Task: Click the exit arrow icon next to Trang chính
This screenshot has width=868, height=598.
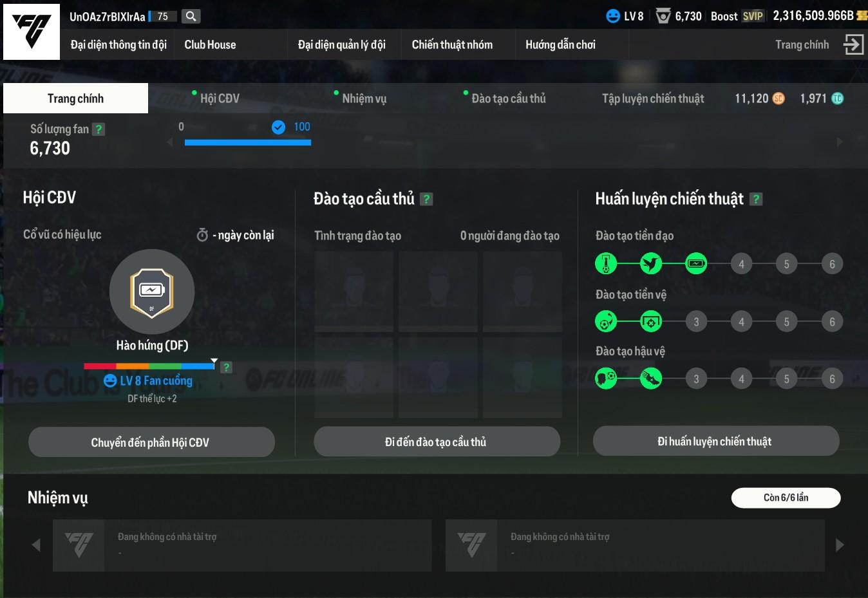Action: pos(854,44)
